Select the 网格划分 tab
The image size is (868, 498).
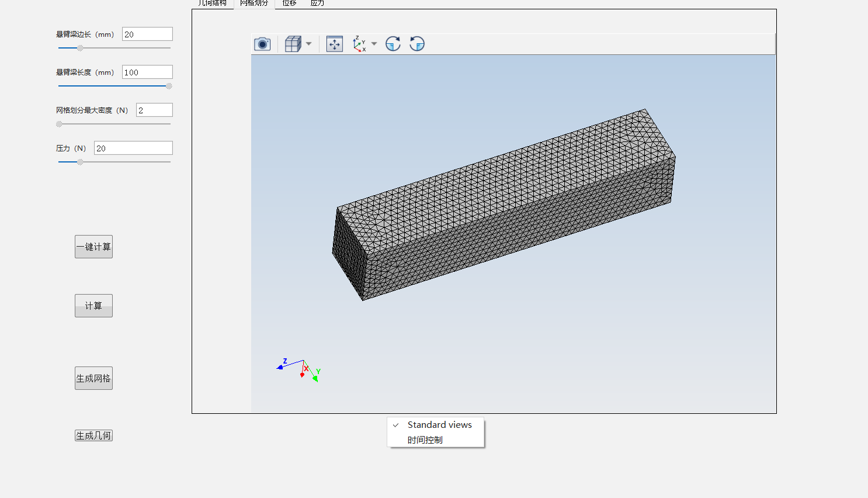(254, 4)
